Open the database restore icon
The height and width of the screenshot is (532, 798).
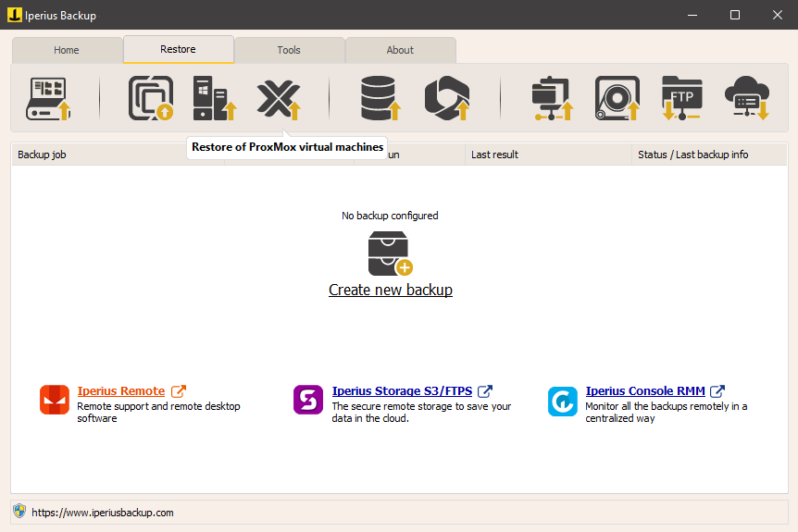point(380,98)
